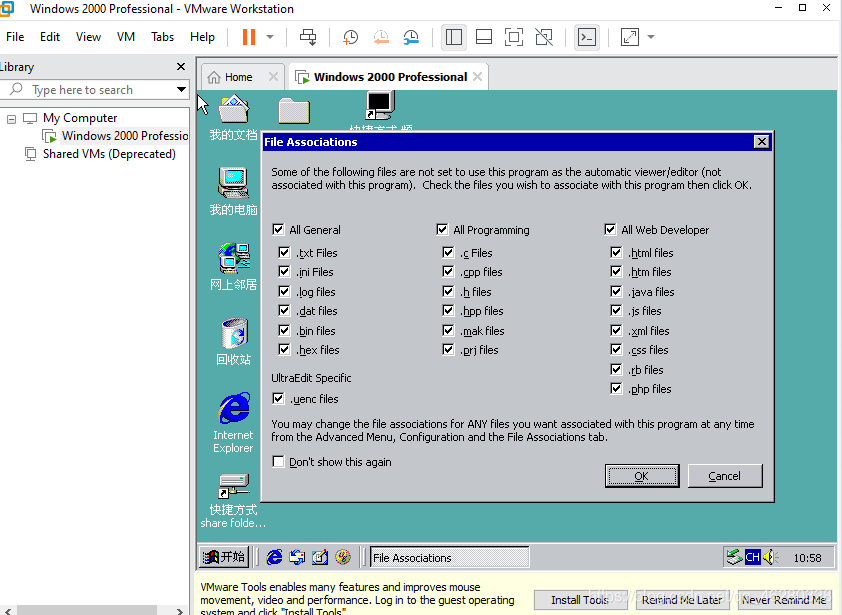
Task: Select Shared VMs (Deprecated) item
Action: (100, 154)
